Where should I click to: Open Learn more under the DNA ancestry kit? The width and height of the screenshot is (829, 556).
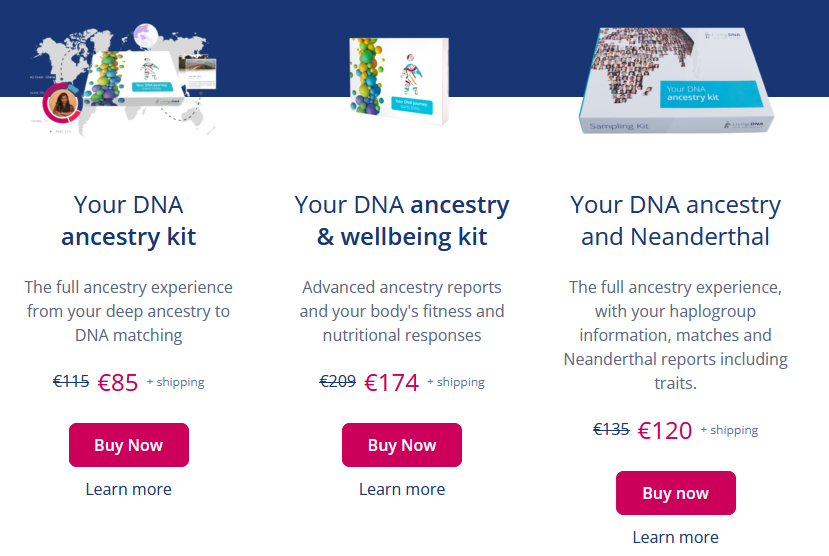pyautogui.click(x=128, y=489)
